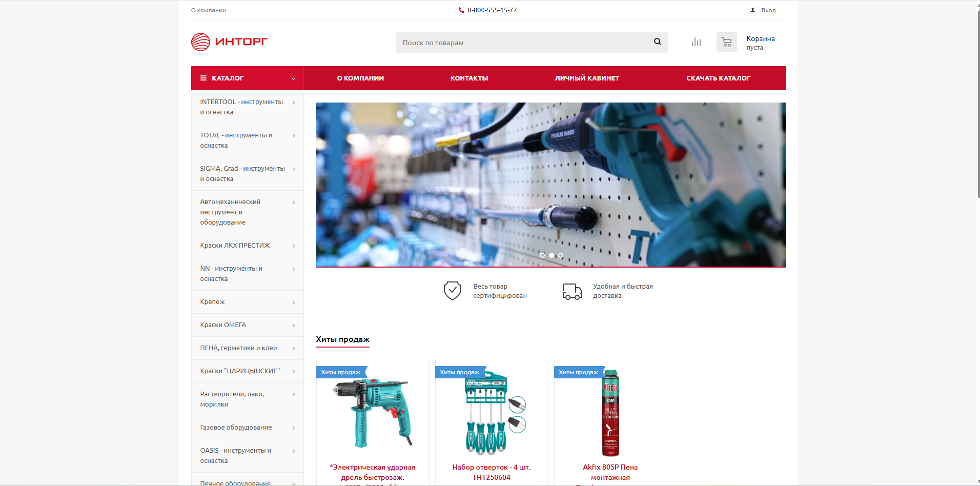Open Газовое оборудование category

click(x=236, y=428)
